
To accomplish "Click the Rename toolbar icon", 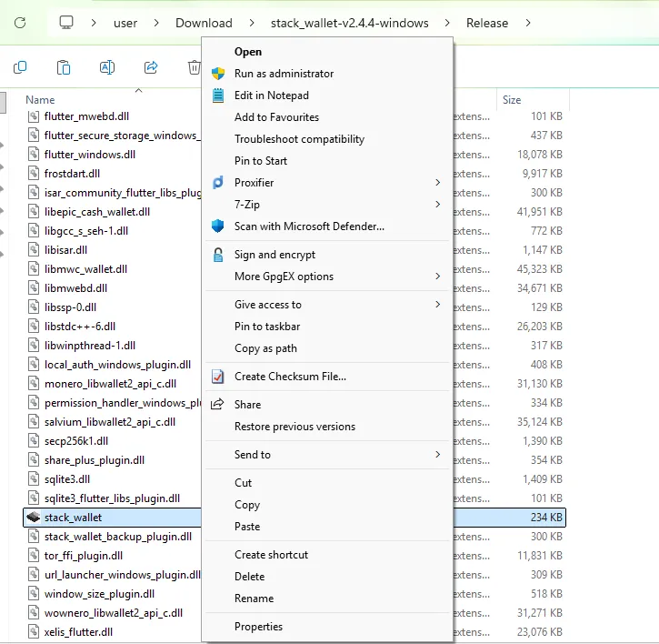I will pyautogui.click(x=107, y=67).
